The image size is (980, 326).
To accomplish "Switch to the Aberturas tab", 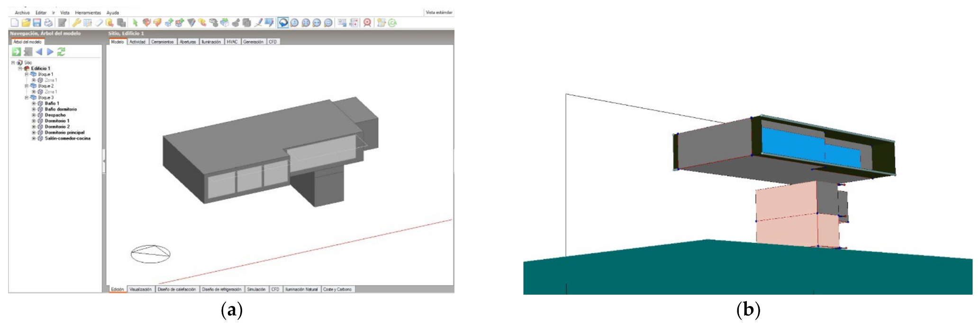I will 188,42.
